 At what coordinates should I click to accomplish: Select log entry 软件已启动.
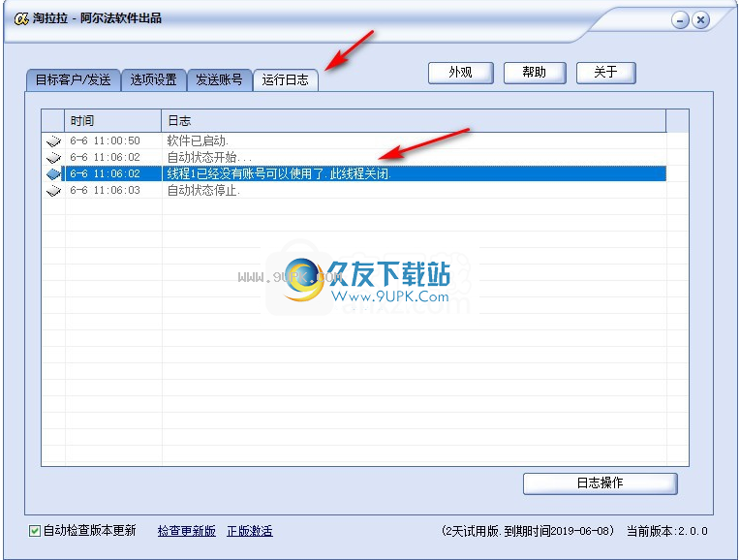click(354, 140)
